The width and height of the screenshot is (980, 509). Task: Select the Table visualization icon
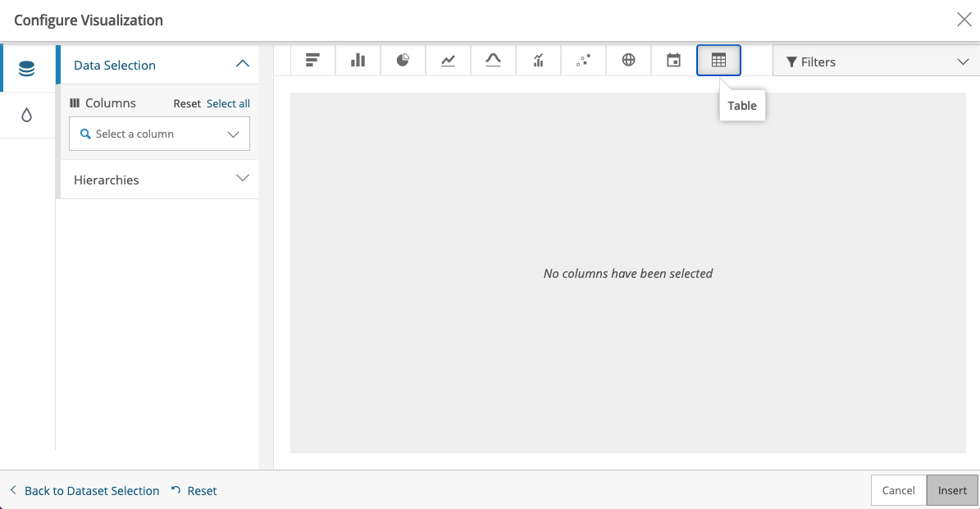point(718,61)
